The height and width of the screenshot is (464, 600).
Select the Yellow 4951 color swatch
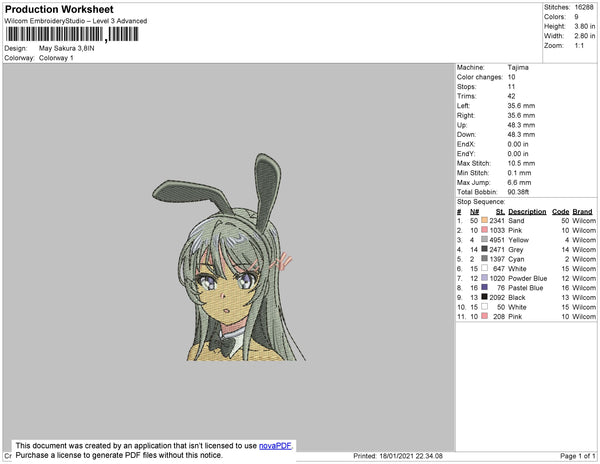484,239
